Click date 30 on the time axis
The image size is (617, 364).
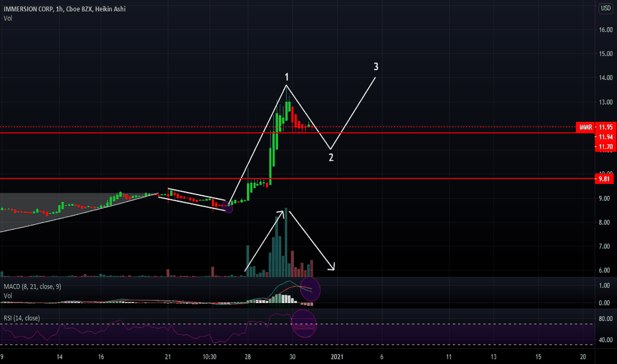[x=293, y=357]
